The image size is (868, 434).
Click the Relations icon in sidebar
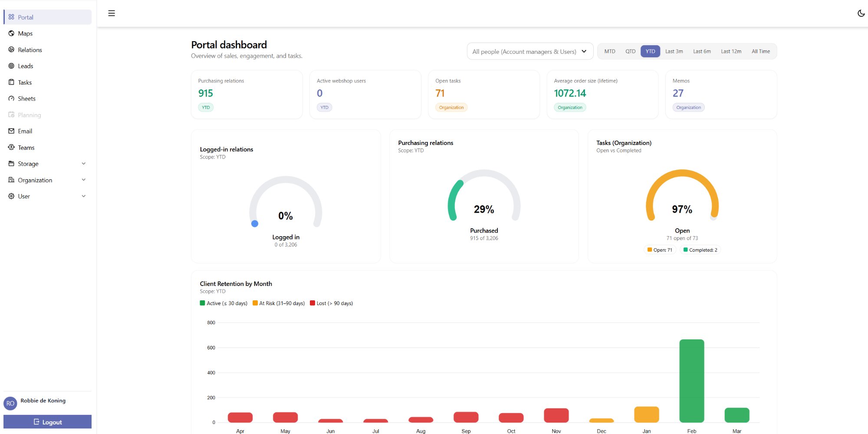(x=11, y=50)
